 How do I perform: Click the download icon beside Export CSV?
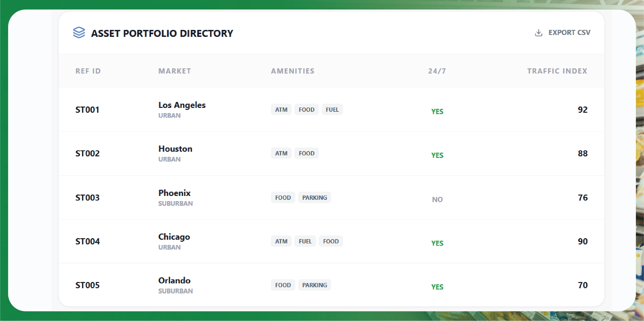tap(539, 33)
